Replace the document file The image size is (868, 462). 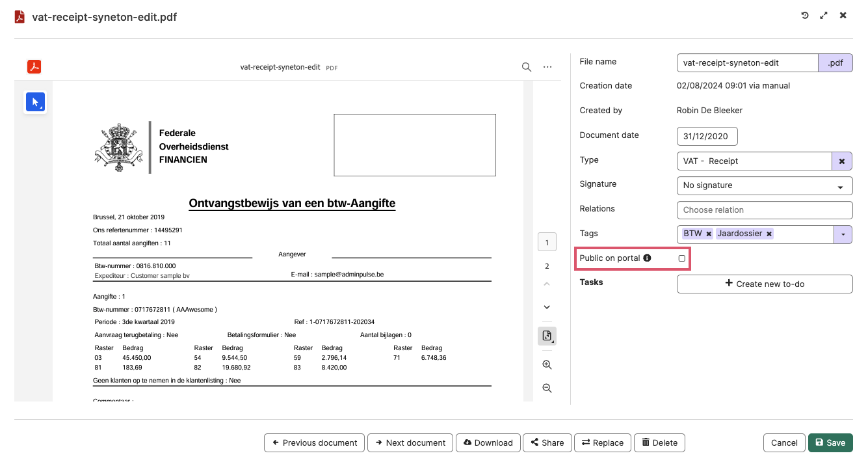pyautogui.click(x=603, y=442)
